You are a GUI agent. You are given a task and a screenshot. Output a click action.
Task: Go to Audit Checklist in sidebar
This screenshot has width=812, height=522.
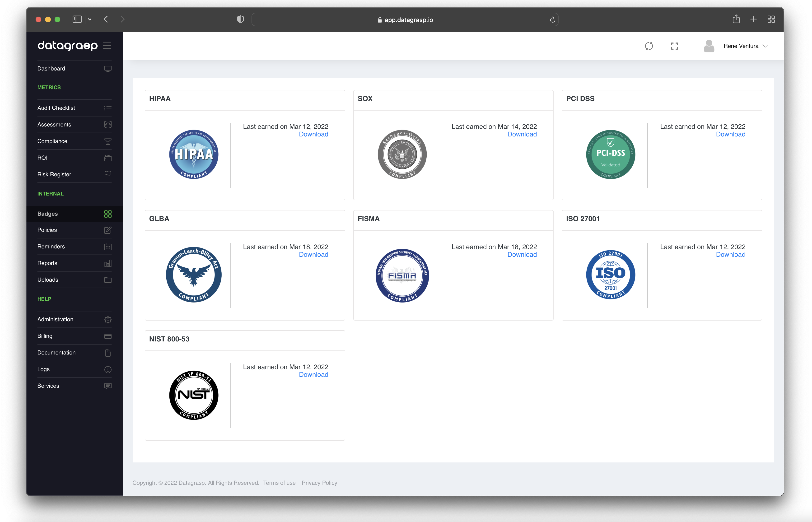(x=56, y=108)
